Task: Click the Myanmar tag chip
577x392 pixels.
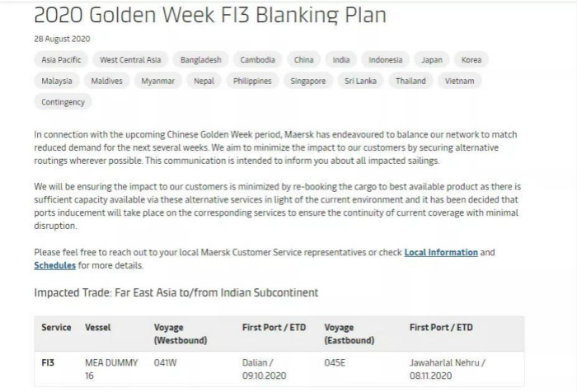Action: point(158,81)
